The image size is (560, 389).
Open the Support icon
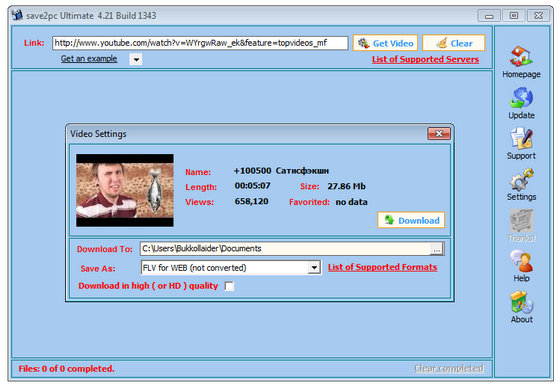pos(521,138)
